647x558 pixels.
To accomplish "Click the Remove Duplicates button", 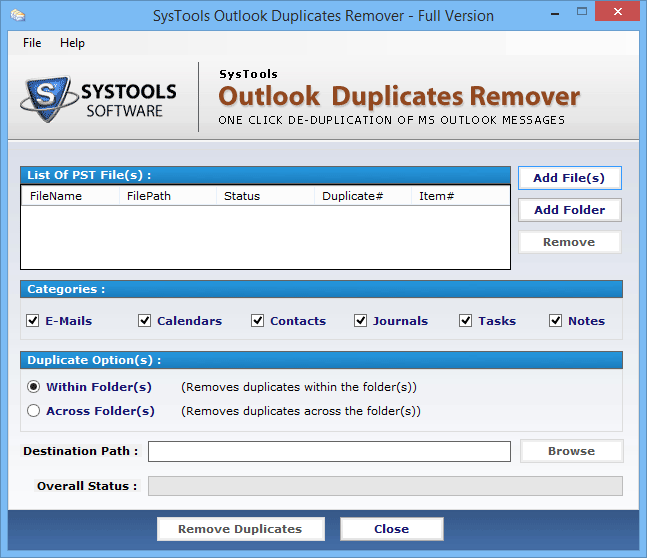I will tap(241, 529).
